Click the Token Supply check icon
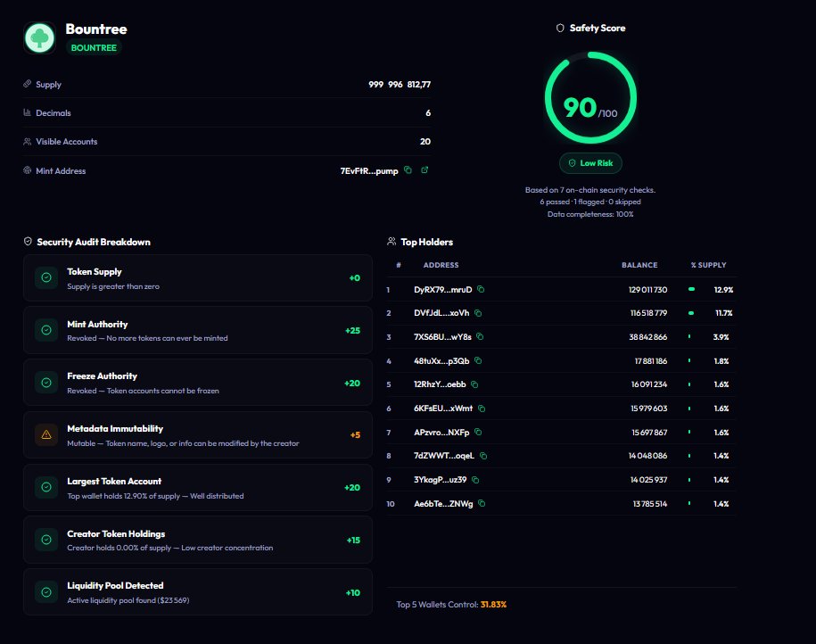The width and height of the screenshot is (816, 644). coord(46,278)
